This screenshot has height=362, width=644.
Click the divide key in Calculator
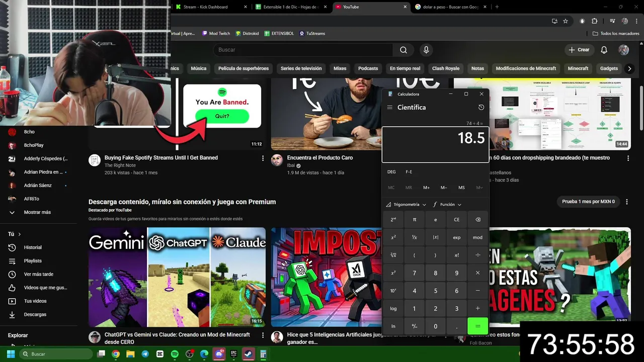(478, 255)
